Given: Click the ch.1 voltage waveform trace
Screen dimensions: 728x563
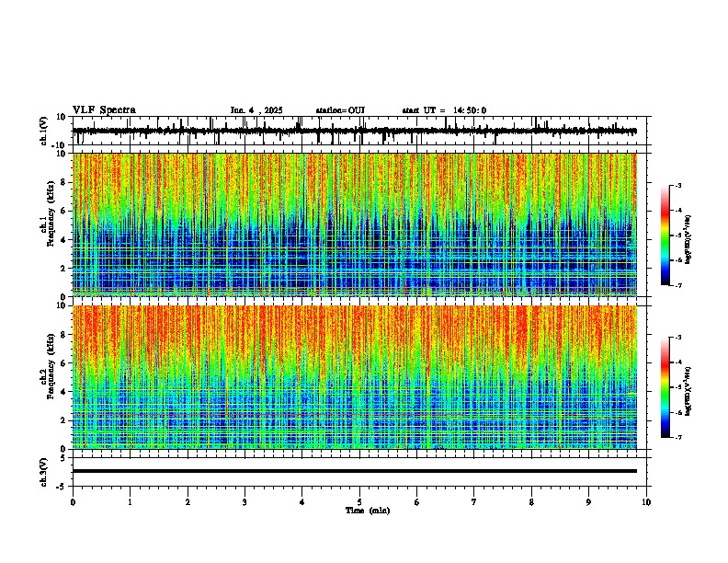Looking at the screenshot, I should (x=355, y=131).
